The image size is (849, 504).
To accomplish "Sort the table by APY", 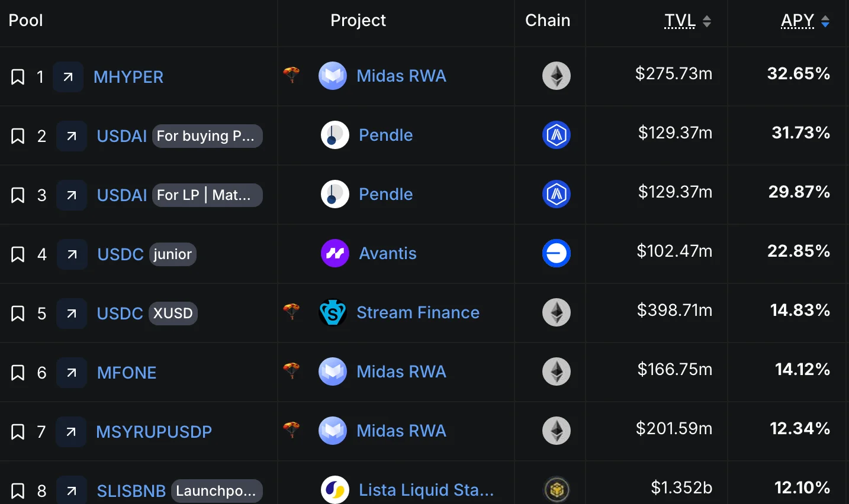I will point(805,21).
